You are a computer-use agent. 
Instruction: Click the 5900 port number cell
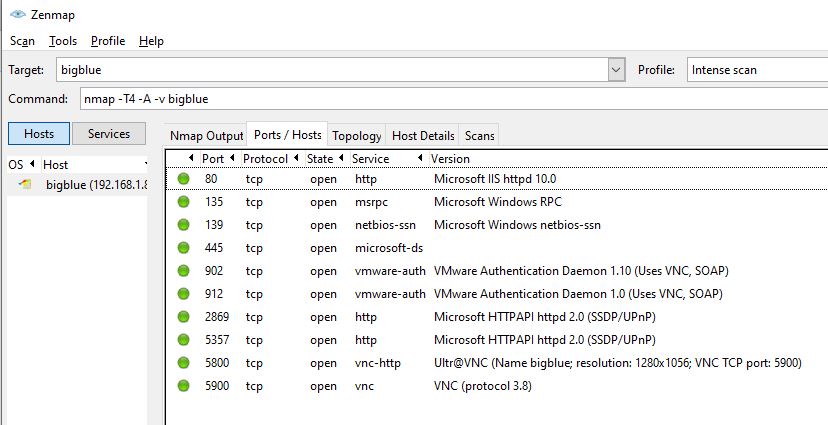[217, 386]
